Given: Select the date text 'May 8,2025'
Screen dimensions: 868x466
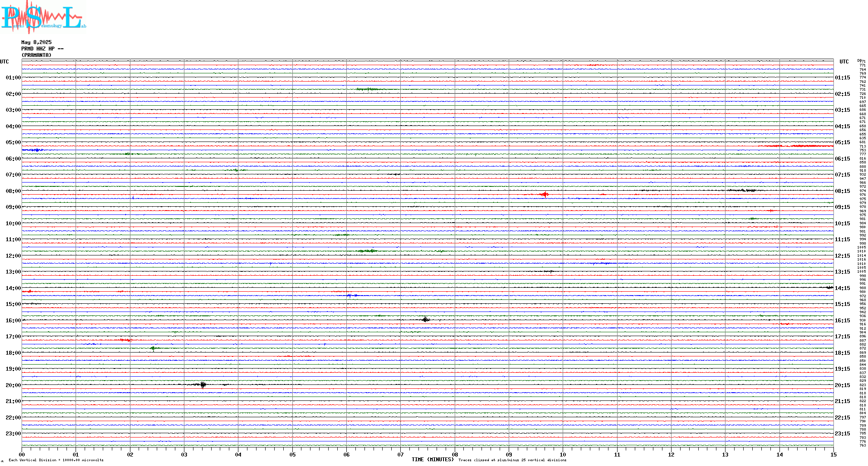Looking at the screenshot, I should point(36,42).
